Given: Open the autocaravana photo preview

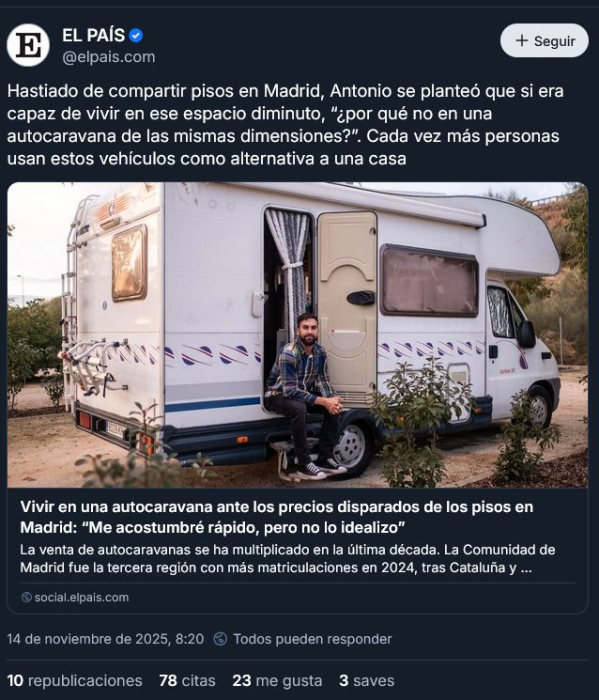Looking at the screenshot, I should click(298, 334).
